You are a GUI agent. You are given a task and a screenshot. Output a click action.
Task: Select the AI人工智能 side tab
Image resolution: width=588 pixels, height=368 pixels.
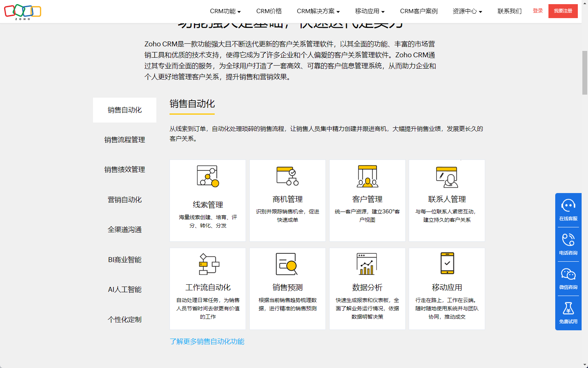[125, 290]
